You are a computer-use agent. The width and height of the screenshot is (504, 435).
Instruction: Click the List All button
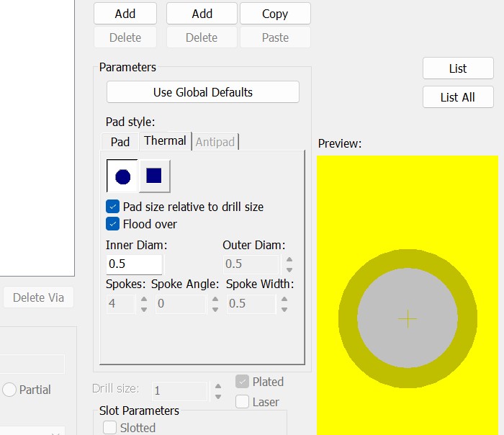pyautogui.click(x=458, y=97)
